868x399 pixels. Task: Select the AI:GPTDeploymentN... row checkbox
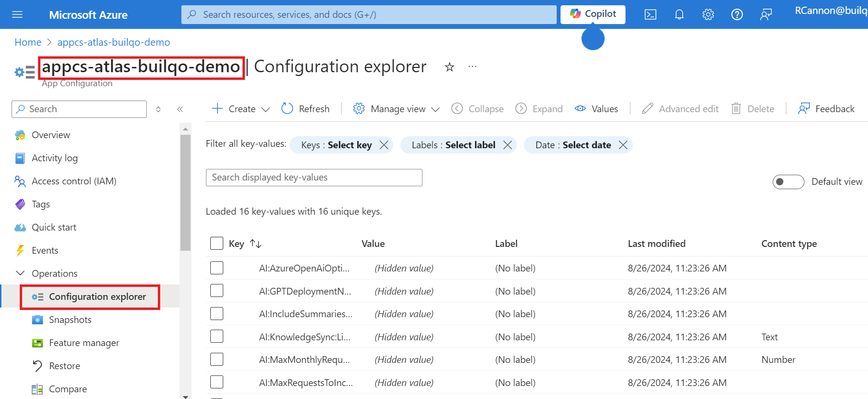pos(217,291)
